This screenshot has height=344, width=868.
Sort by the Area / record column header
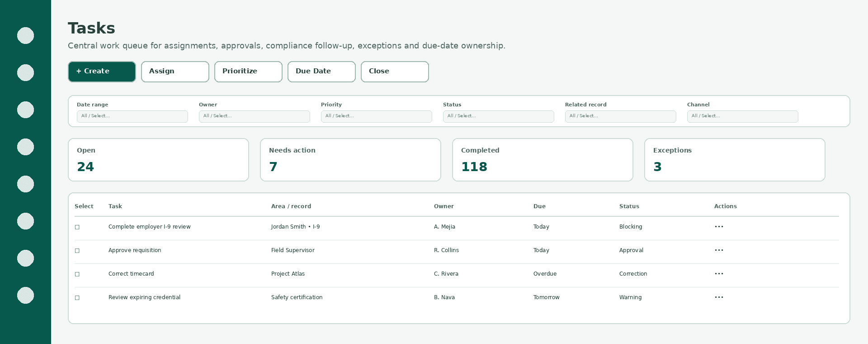click(x=291, y=206)
